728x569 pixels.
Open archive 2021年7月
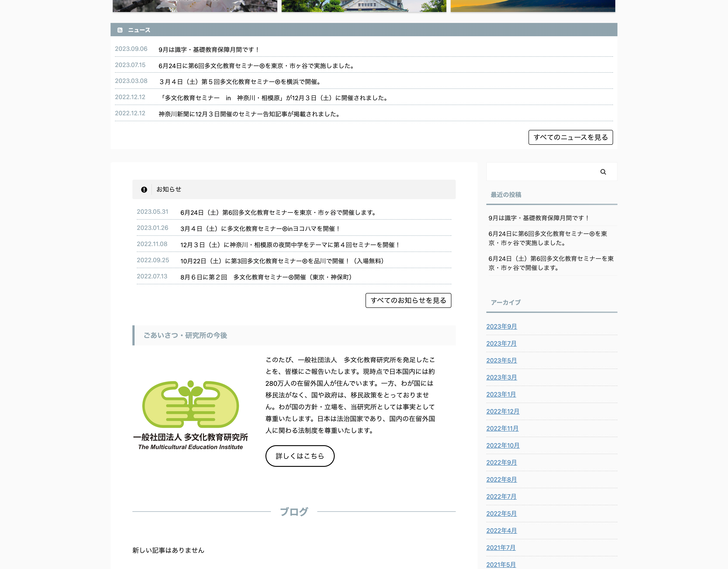click(x=501, y=548)
